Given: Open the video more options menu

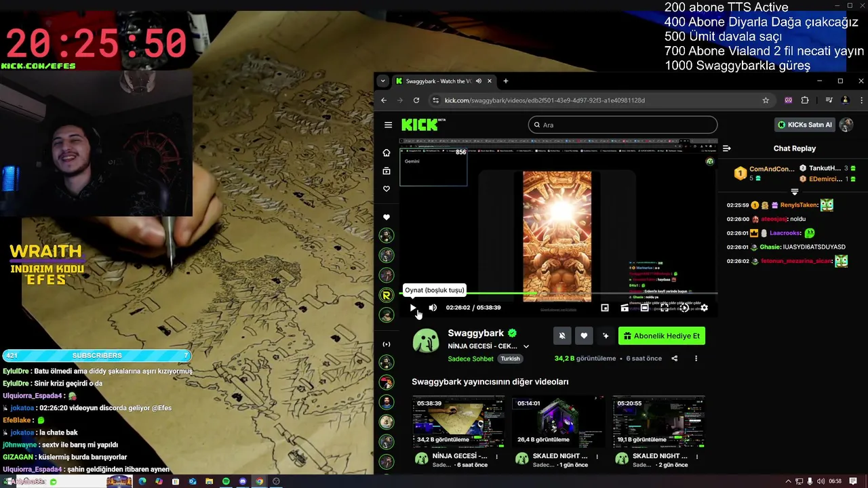Looking at the screenshot, I should [x=696, y=359].
